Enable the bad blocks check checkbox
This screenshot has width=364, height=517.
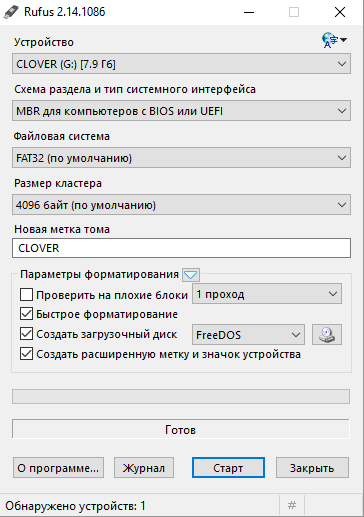point(26,295)
